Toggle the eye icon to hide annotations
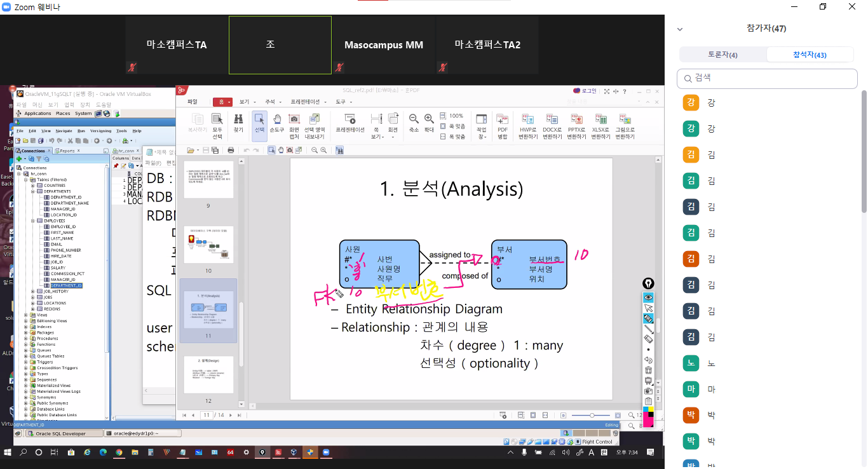868x469 pixels. [x=648, y=297]
